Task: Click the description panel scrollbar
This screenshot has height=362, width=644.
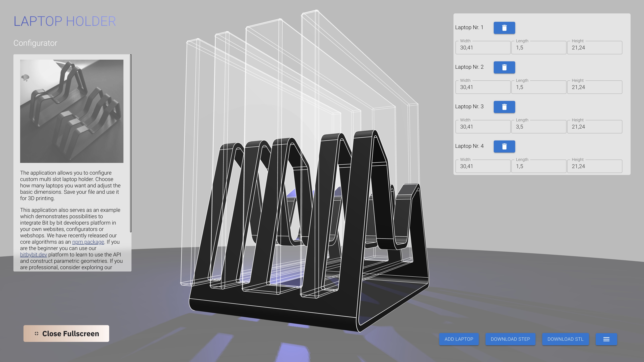Action: tap(131, 143)
